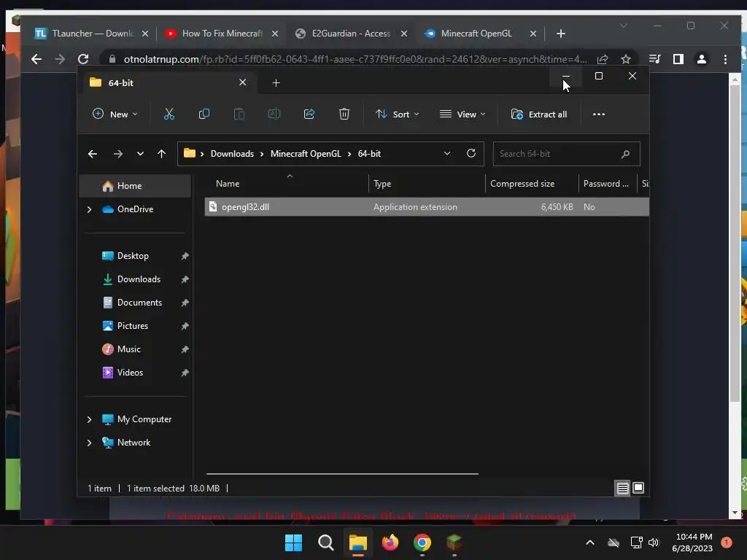
Task: Click Extract all button
Action: [539, 114]
